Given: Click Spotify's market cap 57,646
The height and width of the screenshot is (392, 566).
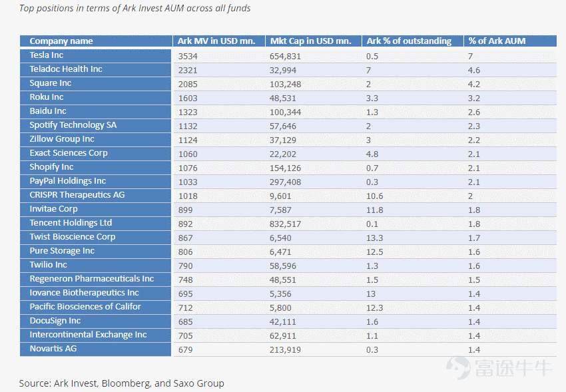Looking at the screenshot, I should point(283,126).
